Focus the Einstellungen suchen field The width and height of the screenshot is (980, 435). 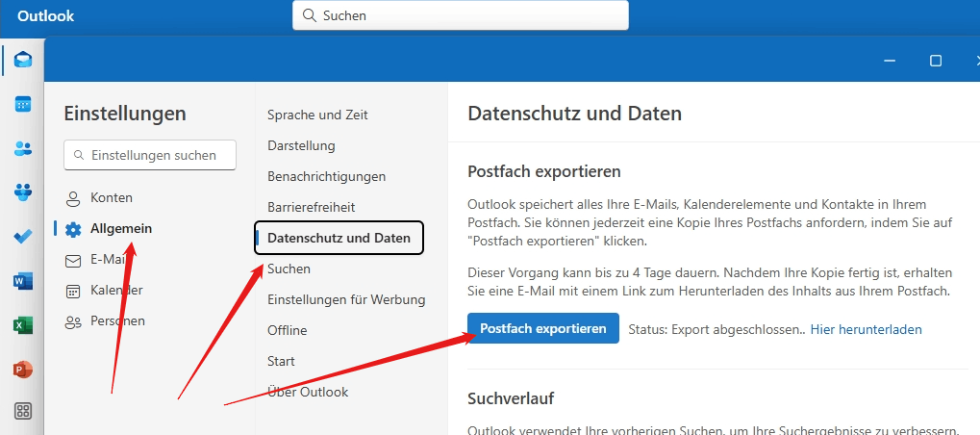pyautogui.click(x=150, y=155)
